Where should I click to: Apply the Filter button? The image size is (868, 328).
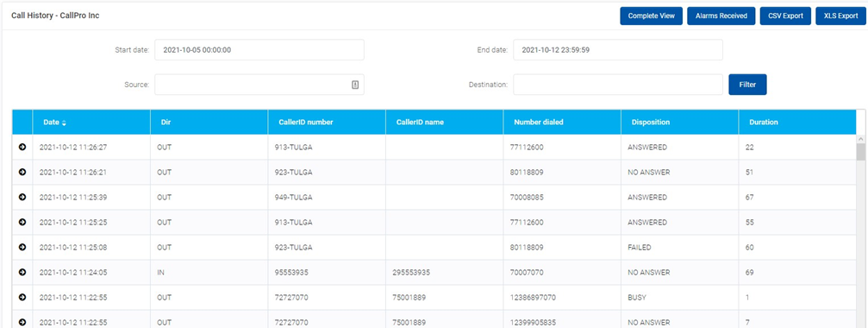point(747,85)
